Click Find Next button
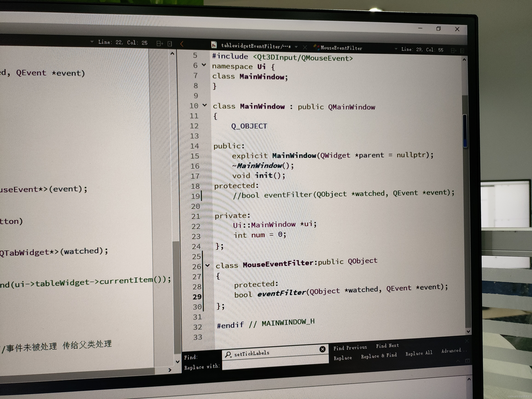 coord(387,346)
